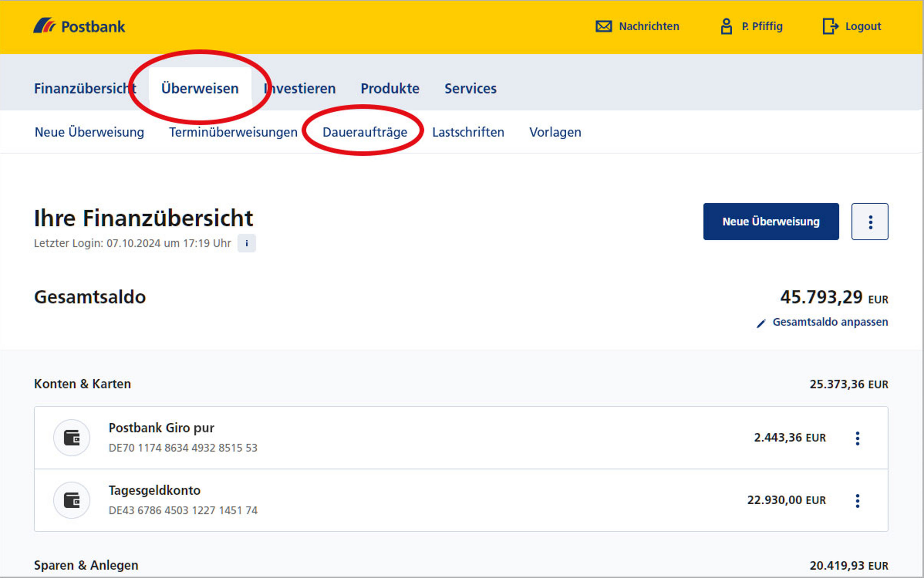This screenshot has height=578, width=924.
Task: Click the Konten & Karten heading
Action: coord(82,384)
